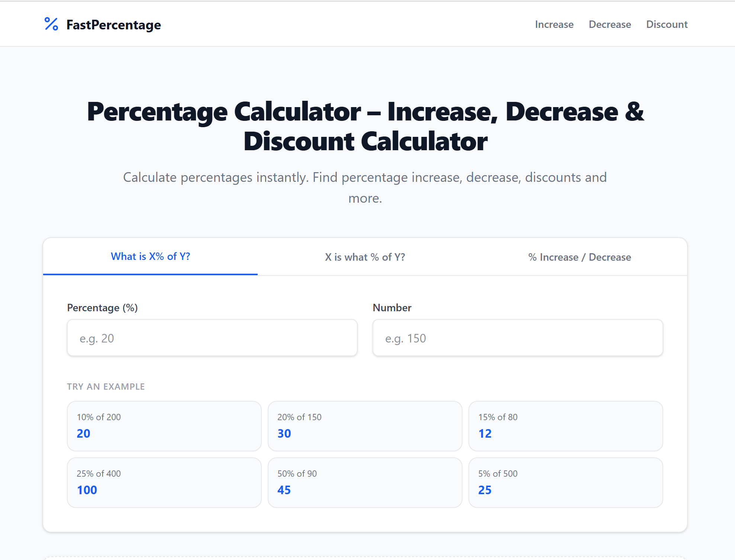735x560 pixels.
Task: Switch to the "% Increase / Decrease" tab
Action: [580, 257]
